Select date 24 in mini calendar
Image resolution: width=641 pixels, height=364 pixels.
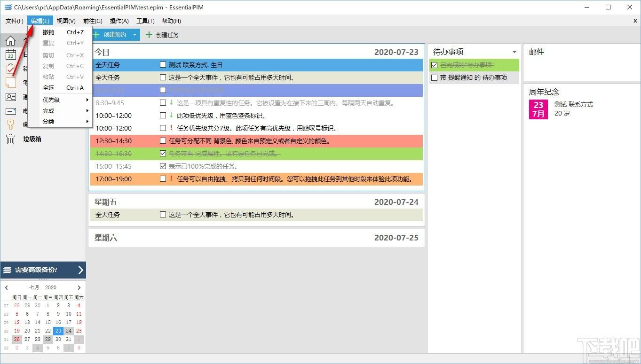click(69, 331)
